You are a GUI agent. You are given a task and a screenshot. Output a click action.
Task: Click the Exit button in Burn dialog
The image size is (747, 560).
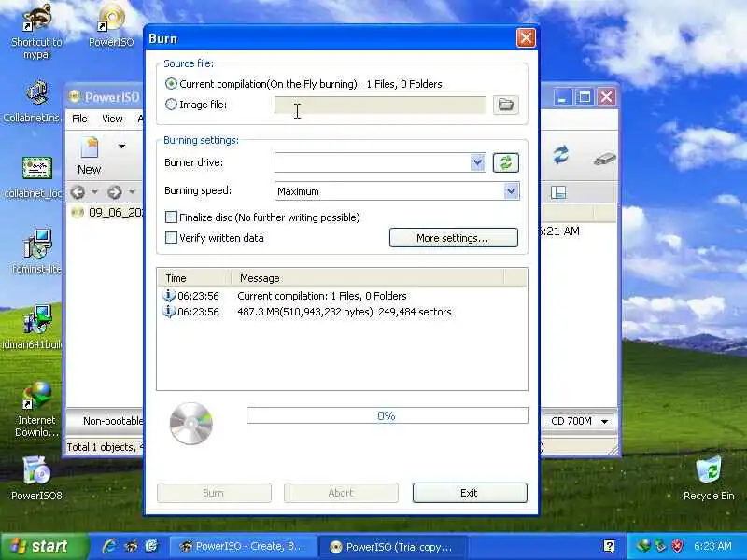coord(470,493)
